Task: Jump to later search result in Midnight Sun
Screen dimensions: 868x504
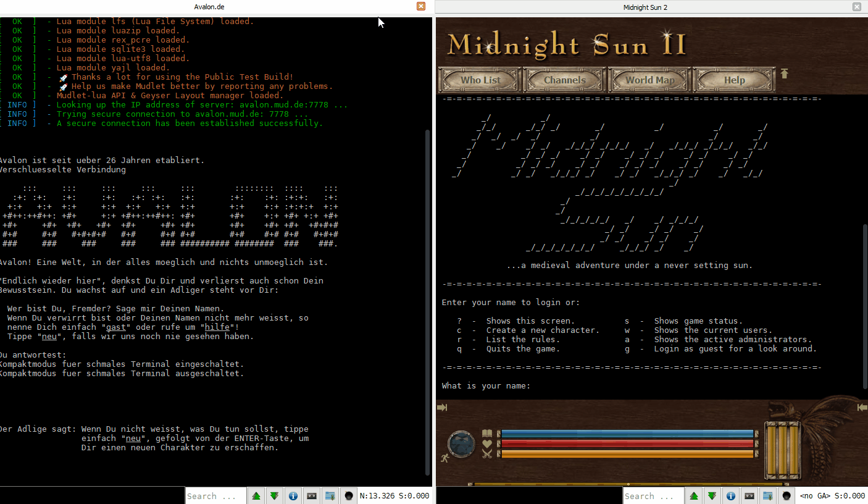Action: point(712,495)
